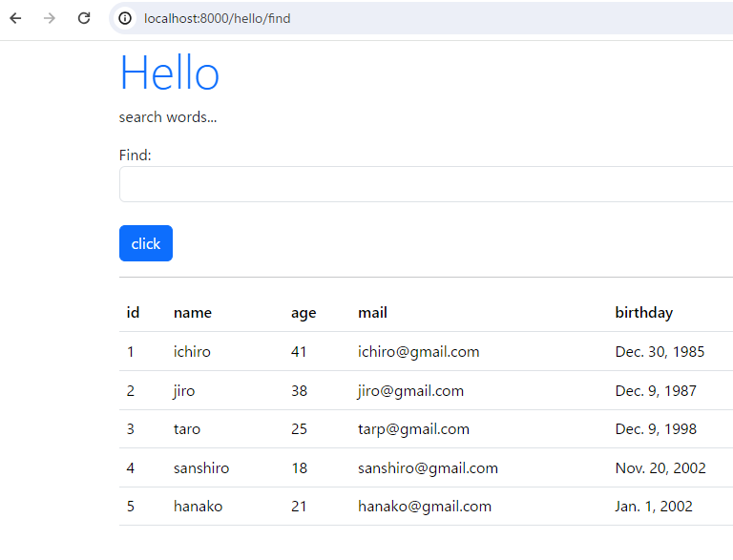Submit search with the blue click button

[146, 243]
